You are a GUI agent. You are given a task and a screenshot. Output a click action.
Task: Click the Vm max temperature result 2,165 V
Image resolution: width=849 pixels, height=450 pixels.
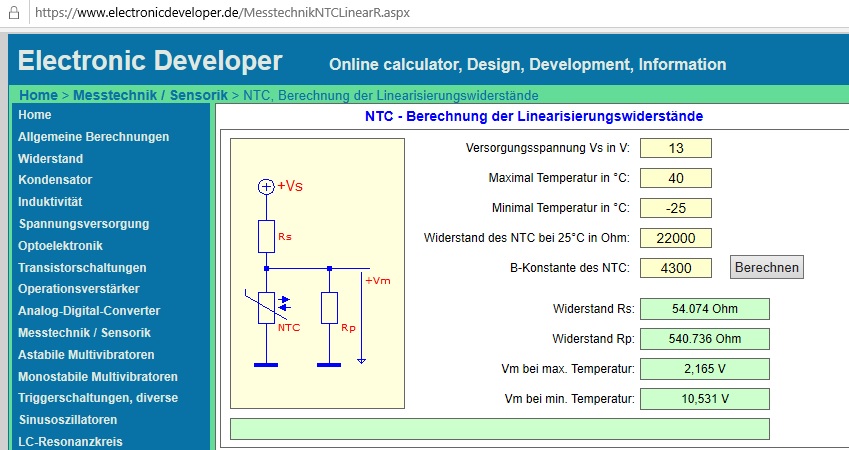pos(704,369)
